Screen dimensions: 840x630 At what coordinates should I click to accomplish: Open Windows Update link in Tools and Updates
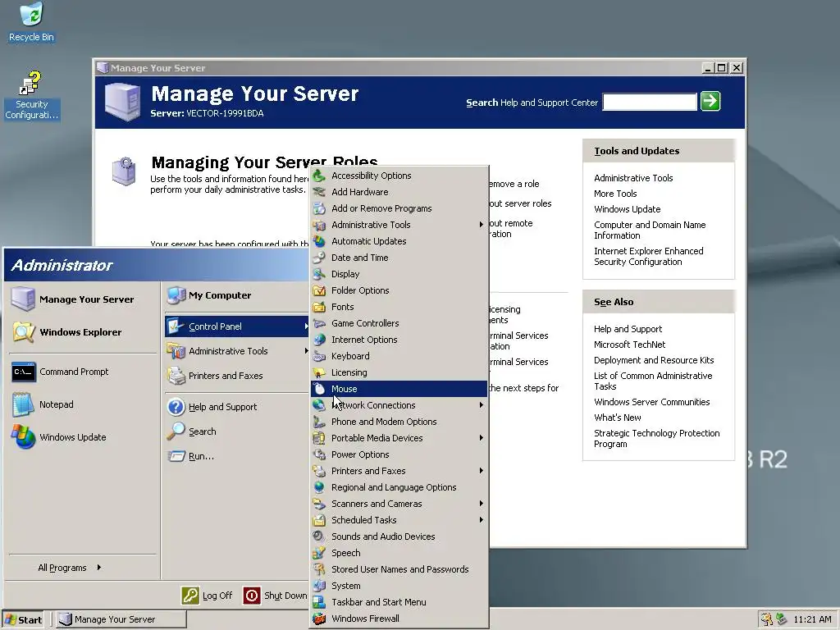[627, 209]
